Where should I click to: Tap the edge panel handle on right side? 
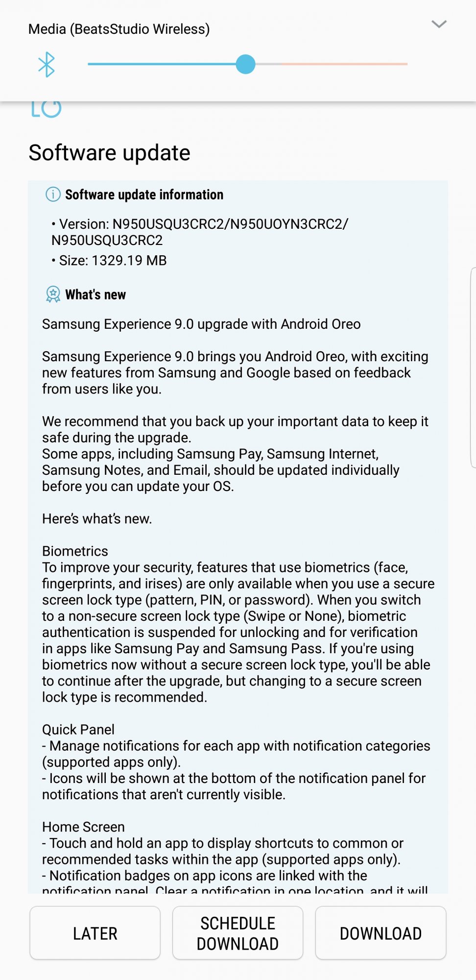[x=473, y=367]
